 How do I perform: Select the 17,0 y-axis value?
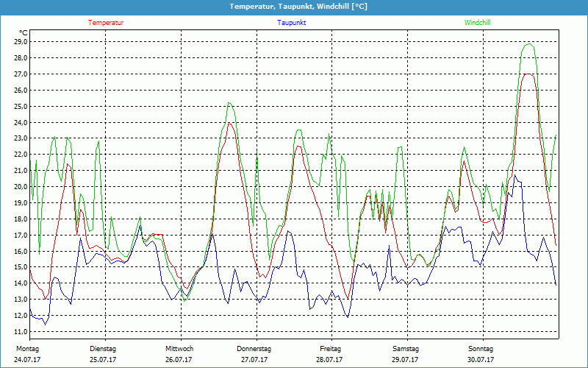tap(21, 235)
